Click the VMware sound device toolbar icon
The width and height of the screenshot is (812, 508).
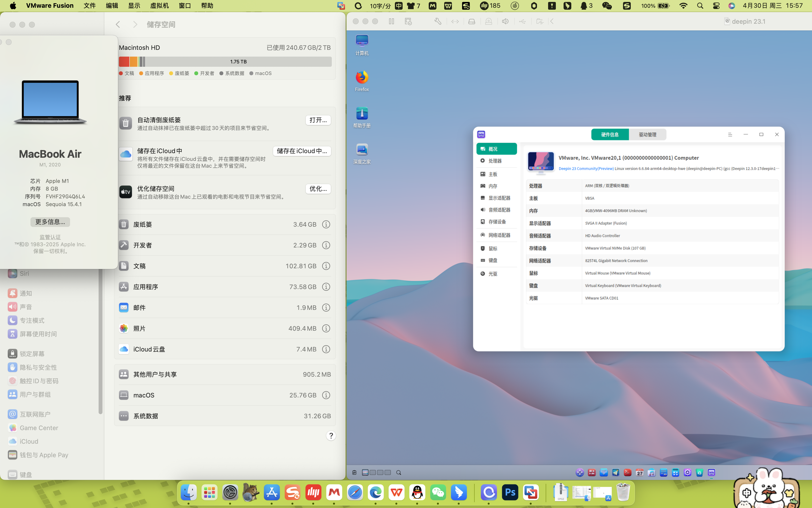(x=505, y=22)
